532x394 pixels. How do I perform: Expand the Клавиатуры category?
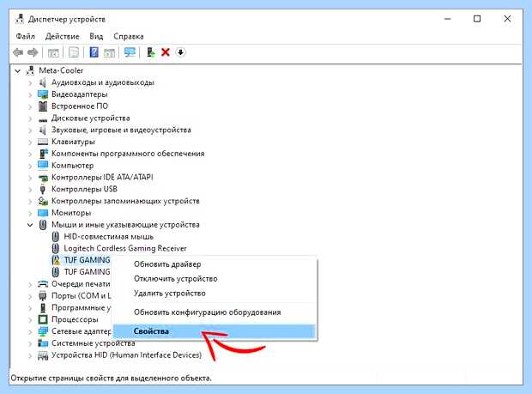point(30,142)
